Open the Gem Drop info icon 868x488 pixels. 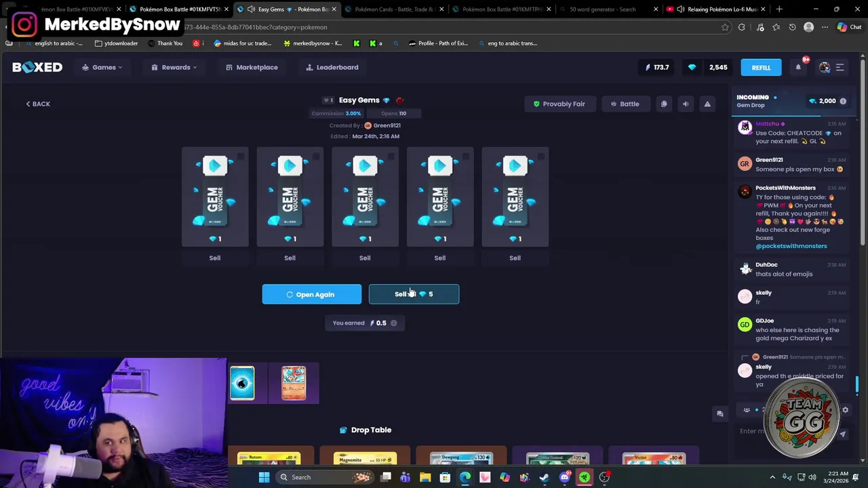point(843,101)
